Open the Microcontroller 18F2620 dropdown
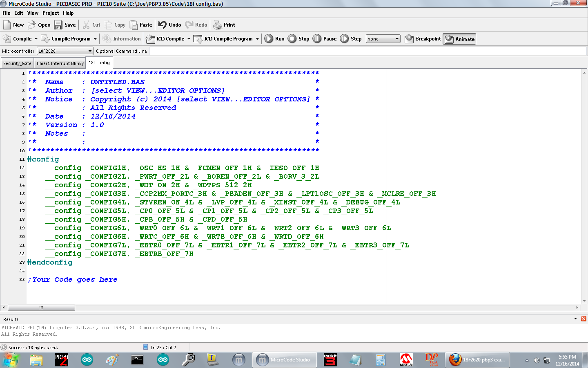This screenshot has width=588, height=368. click(65, 51)
